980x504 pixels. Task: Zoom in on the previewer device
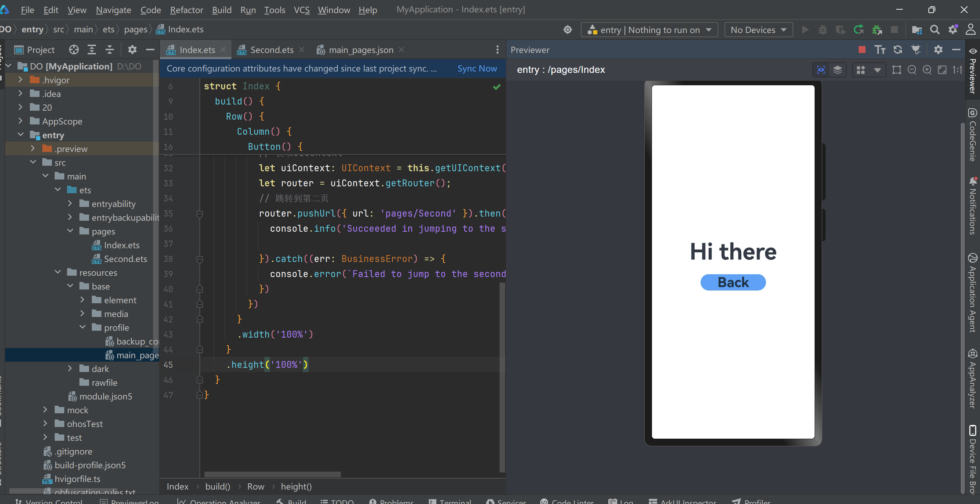[927, 69]
